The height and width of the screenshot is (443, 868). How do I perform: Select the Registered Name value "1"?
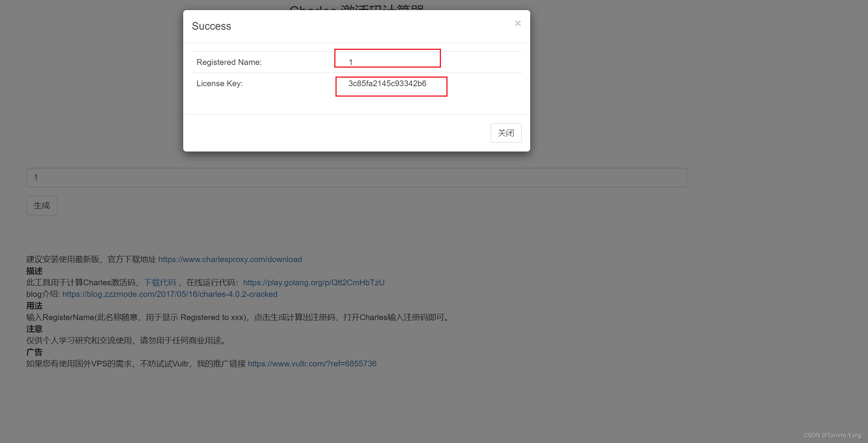(351, 62)
